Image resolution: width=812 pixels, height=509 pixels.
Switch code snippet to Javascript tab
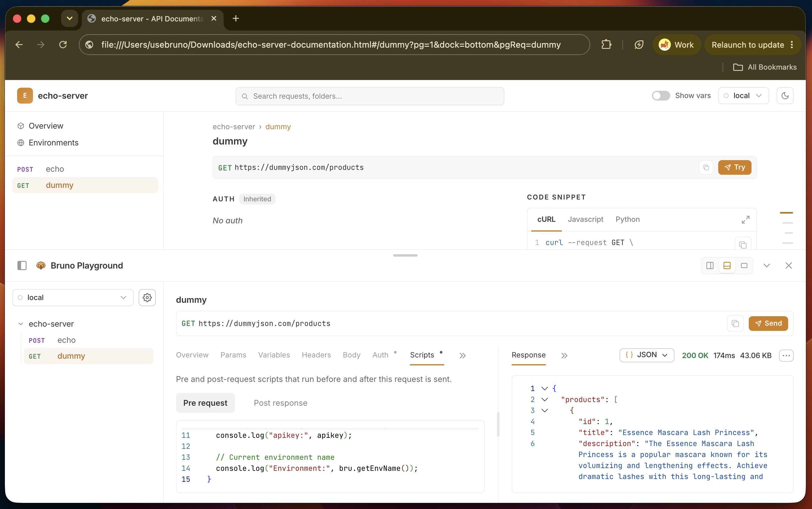click(x=586, y=219)
